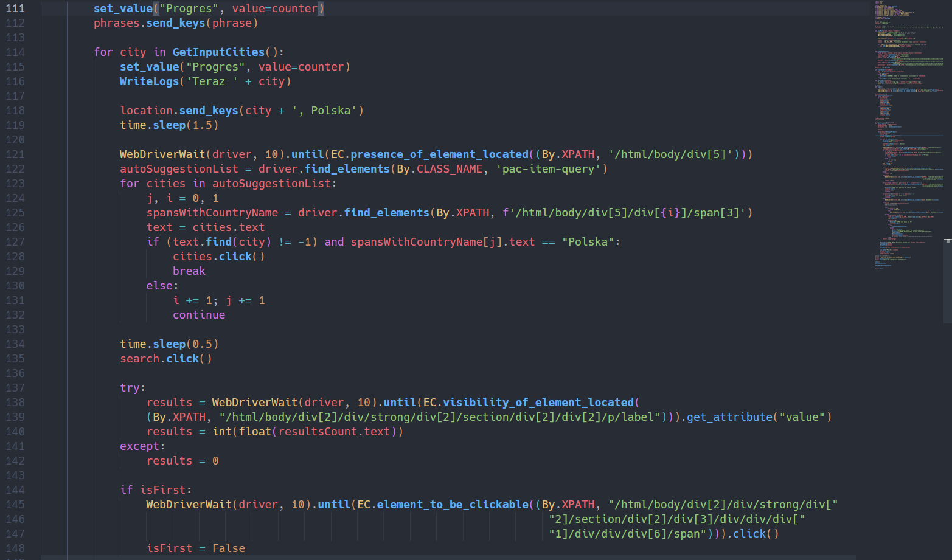The width and height of the screenshot is (952, 560).
Task: Click 'location.send_keys' on line 118
Action: (x=179, y=111)
